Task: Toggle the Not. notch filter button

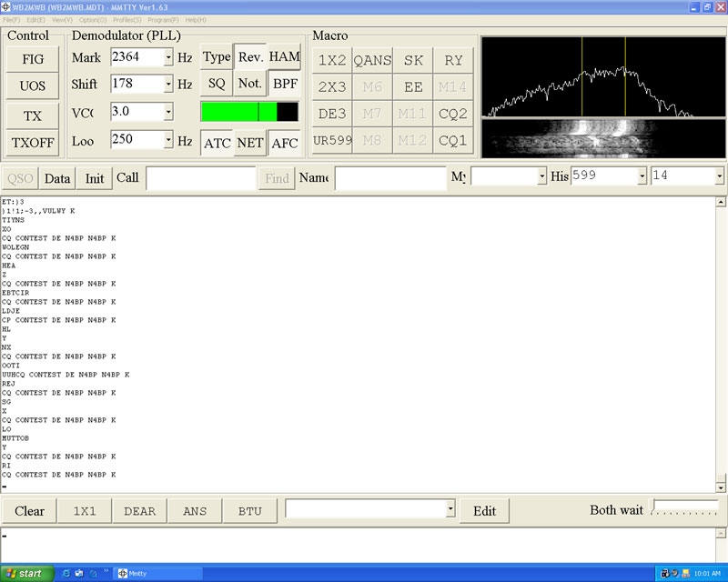Action: pyautogui.click(x=250, y=83)
